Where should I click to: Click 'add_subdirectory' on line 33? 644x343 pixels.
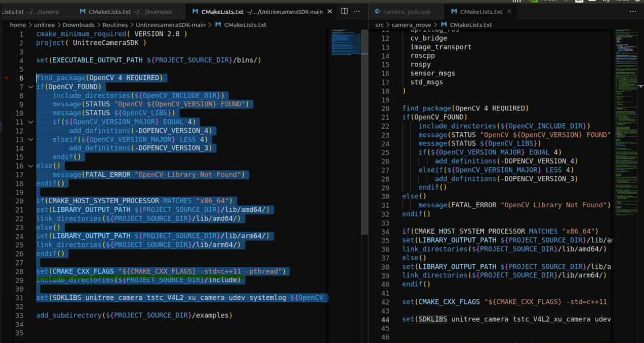point(69,315)
